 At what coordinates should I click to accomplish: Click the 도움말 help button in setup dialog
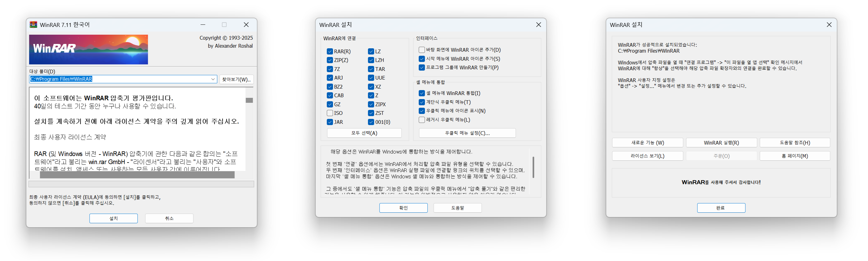pos(457,208)
